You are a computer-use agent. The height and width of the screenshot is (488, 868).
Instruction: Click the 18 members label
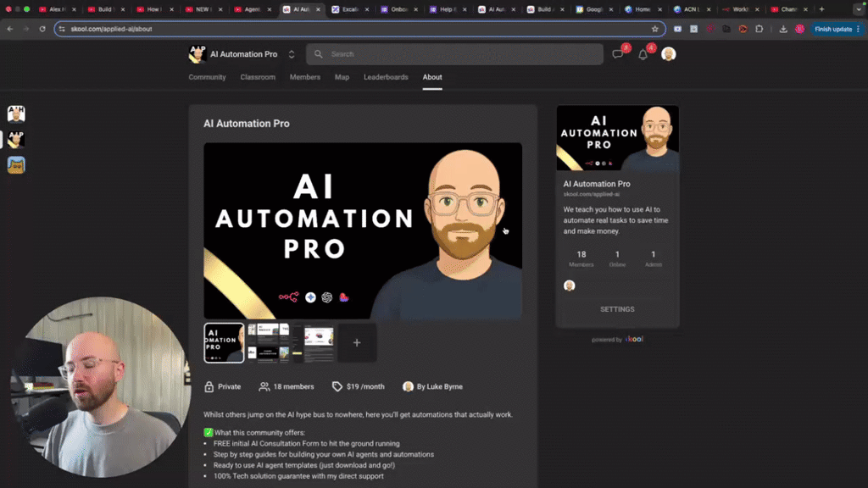[293, 386]
